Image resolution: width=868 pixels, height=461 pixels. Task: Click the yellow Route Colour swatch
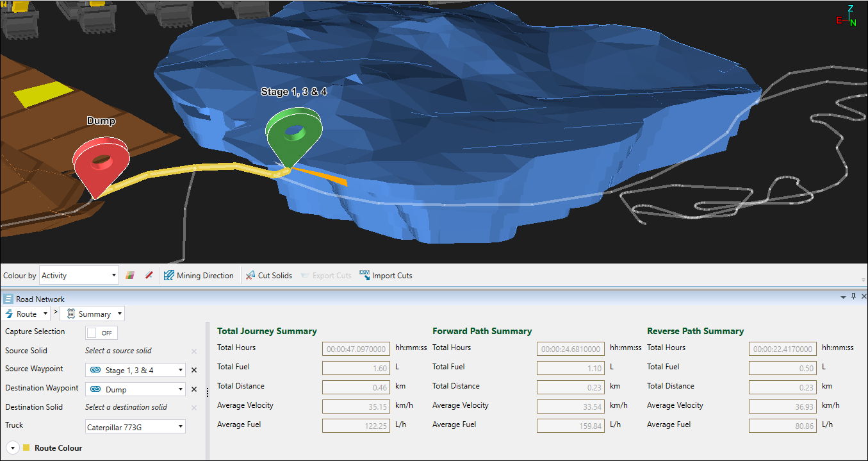(26, 448)
